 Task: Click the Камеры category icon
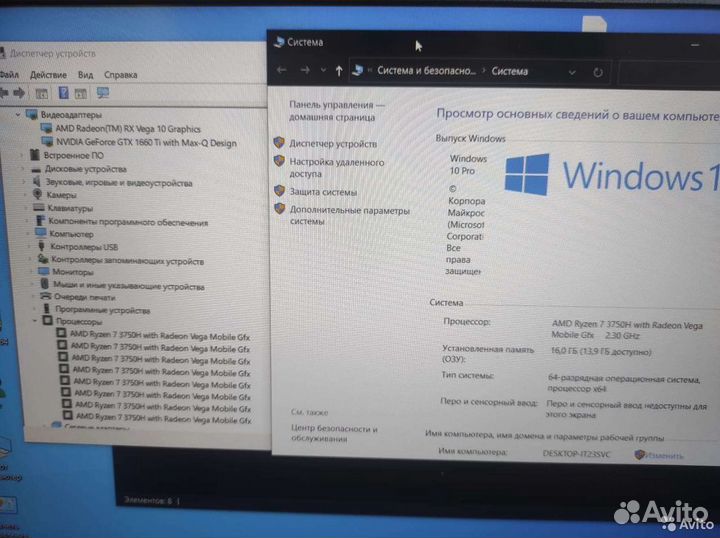38,195
